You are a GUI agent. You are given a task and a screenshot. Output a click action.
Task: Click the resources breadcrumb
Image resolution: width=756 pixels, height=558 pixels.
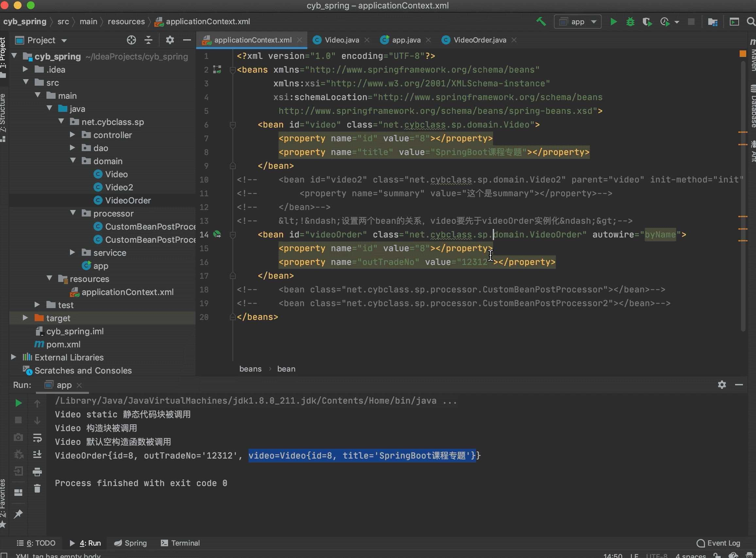(126, 22)
